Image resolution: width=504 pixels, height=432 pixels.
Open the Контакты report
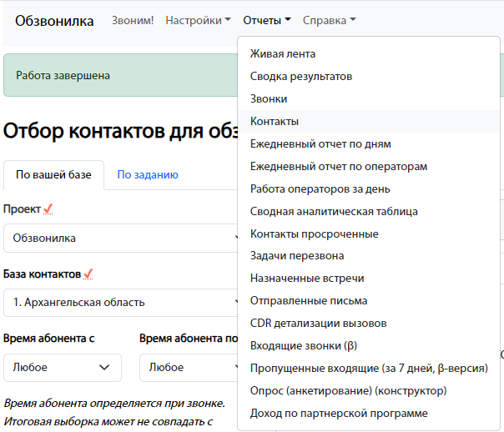click(275, 122)
